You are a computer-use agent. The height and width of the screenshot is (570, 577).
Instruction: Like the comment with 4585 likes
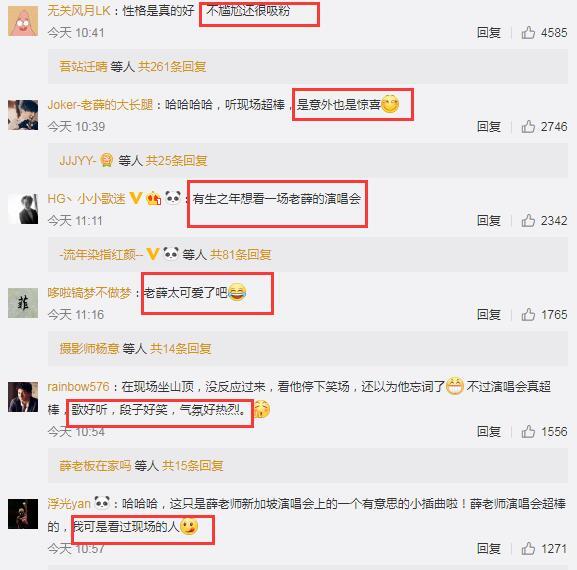[528, 32]
